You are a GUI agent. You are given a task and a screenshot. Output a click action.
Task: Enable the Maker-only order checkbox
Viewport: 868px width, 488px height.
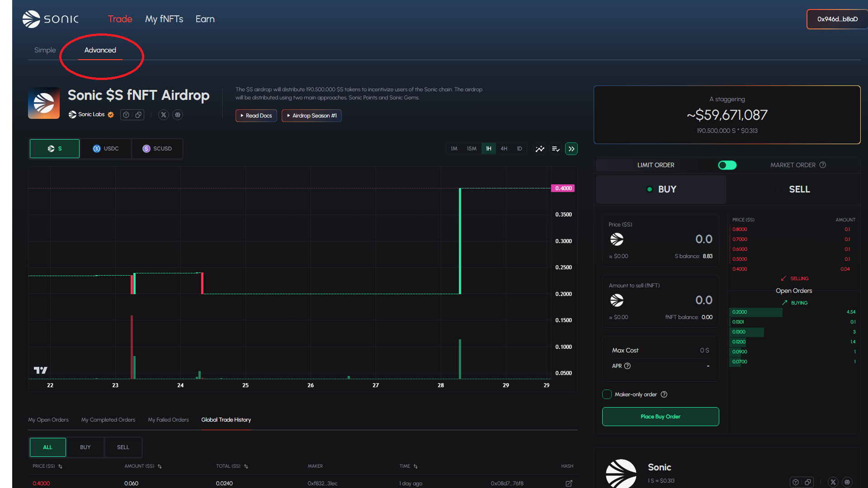607,394
